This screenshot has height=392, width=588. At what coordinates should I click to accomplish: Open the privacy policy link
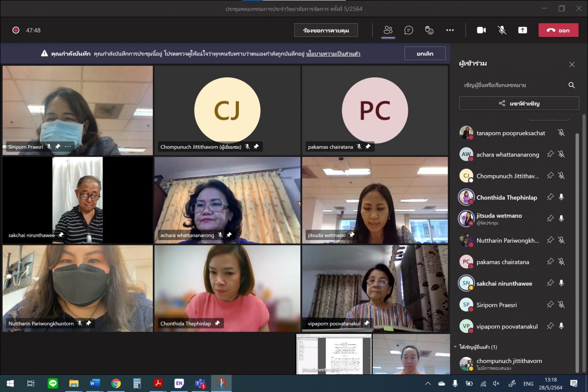click(x=333, y=54)
